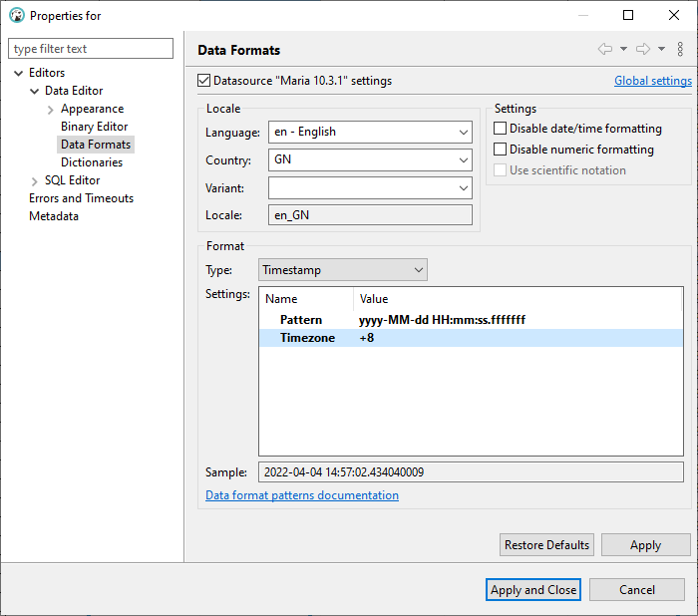698x616 pixels.
Task: Click the Sample field value
Action: pyautogui.click(x=471, y=471)
